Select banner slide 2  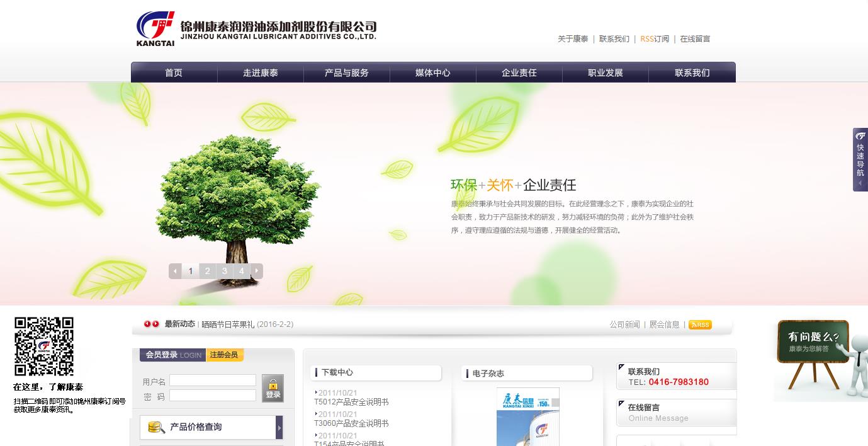click(x=208, y=271)
